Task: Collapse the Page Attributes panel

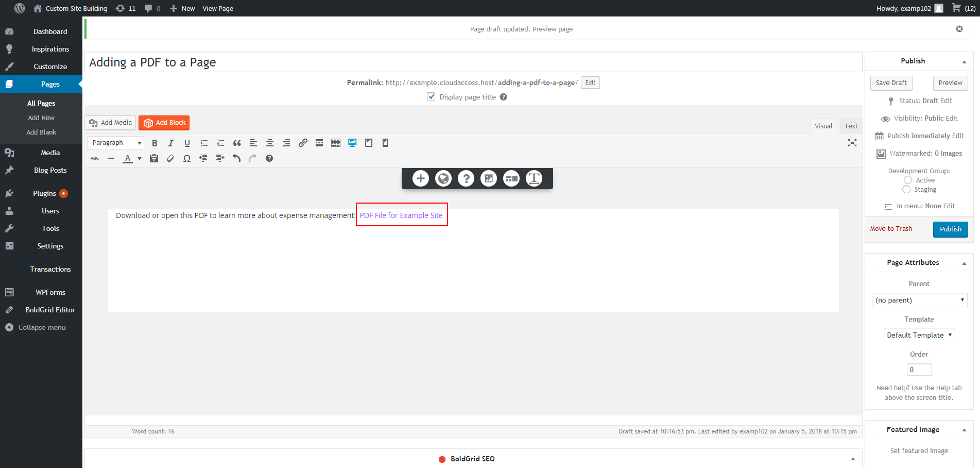Action: click(964, 263)
